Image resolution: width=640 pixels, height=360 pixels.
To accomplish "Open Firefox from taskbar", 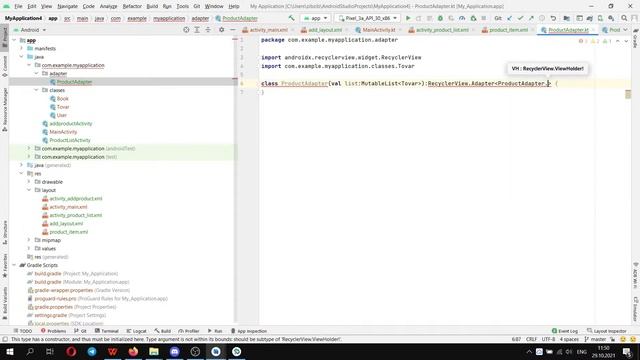I will click(x=133, y=351).
